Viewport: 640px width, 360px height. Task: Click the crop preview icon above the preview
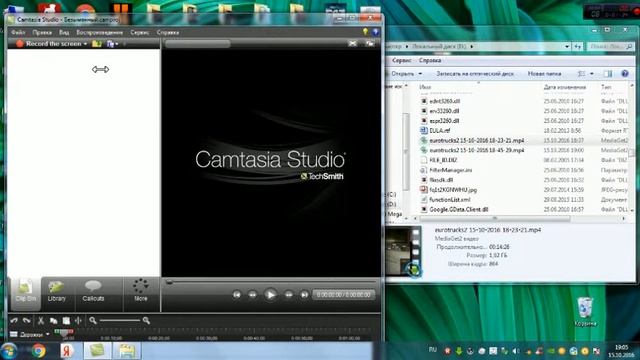coord(353,43)
